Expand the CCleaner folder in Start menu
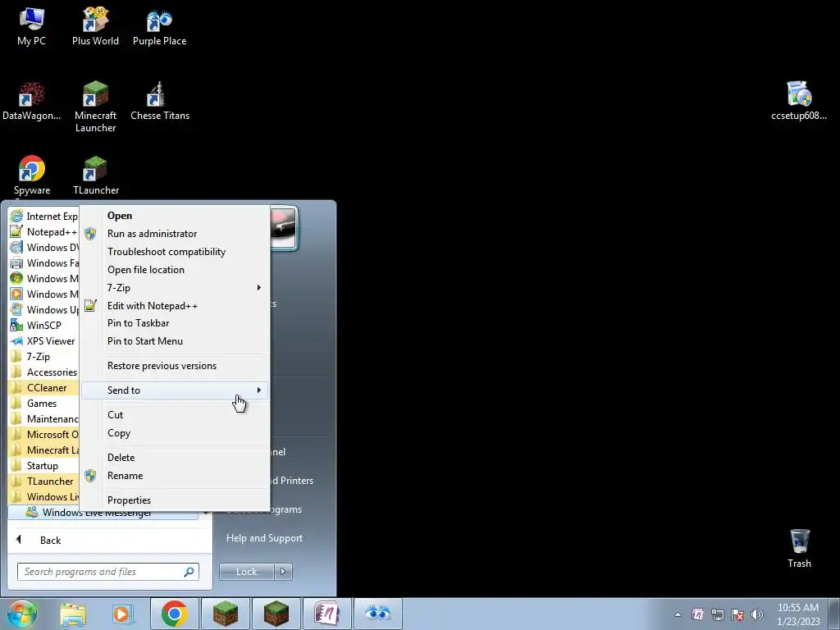The height and width of the screenshot is (630, 840). (44, 388)
